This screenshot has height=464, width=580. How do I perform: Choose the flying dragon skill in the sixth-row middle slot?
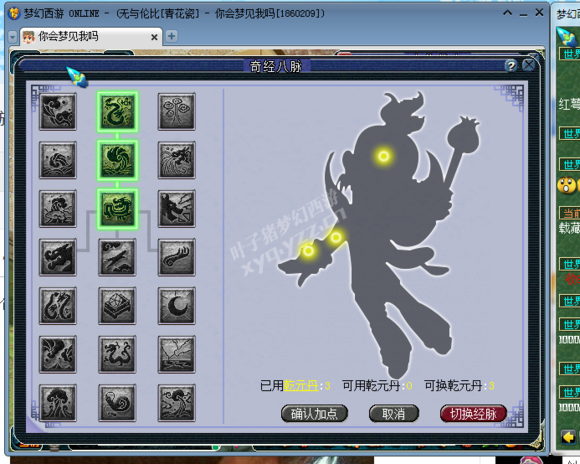pos(117,354)
